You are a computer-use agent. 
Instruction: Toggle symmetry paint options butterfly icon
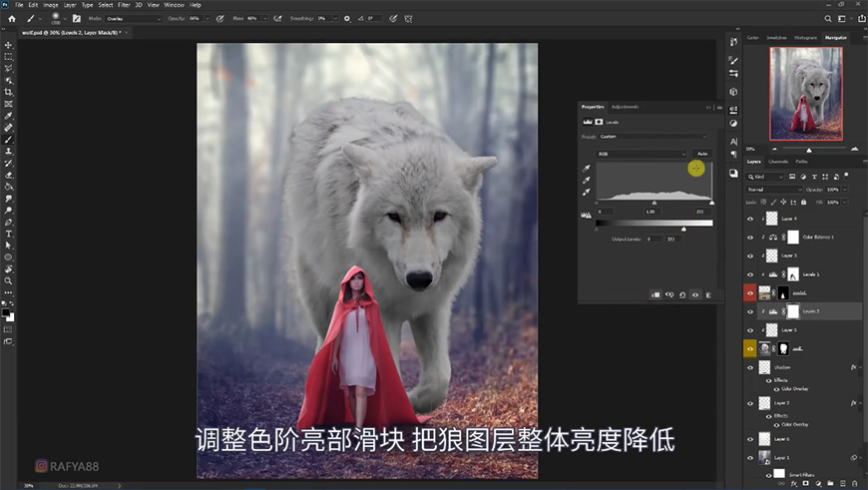pyautogui.click(x=408, y=18)
